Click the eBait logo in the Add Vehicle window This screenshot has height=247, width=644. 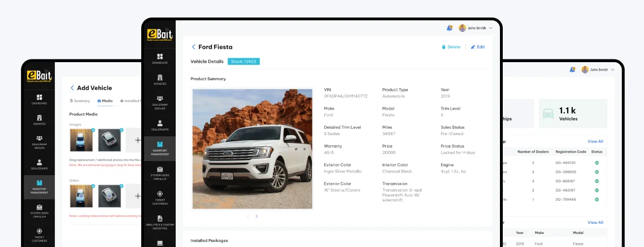[40, 76]
